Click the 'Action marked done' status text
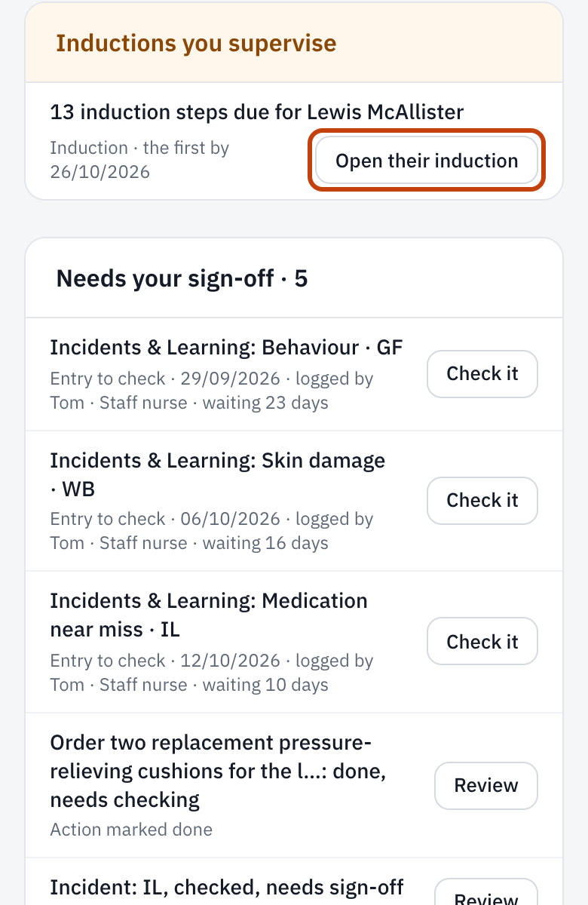588x905 pixels. (x=131, y=830)
